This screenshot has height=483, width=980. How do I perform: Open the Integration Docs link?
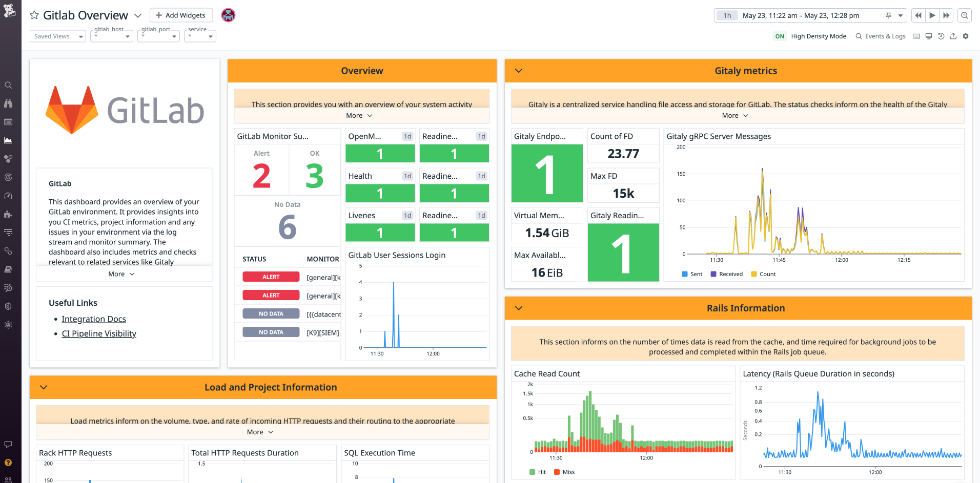(94, 319)
